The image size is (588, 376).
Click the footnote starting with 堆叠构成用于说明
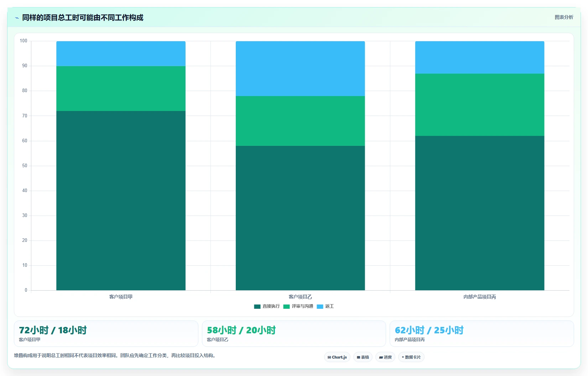point(115,355)
